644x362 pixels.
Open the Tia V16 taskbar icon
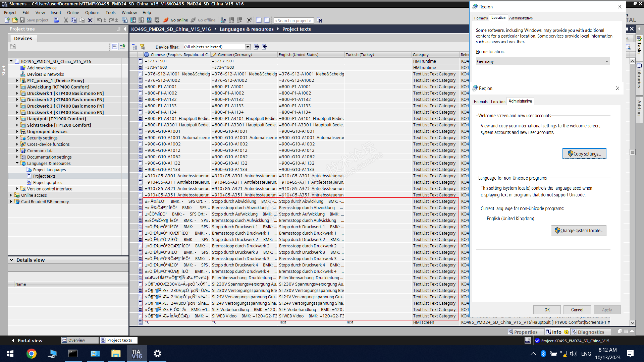137,354
